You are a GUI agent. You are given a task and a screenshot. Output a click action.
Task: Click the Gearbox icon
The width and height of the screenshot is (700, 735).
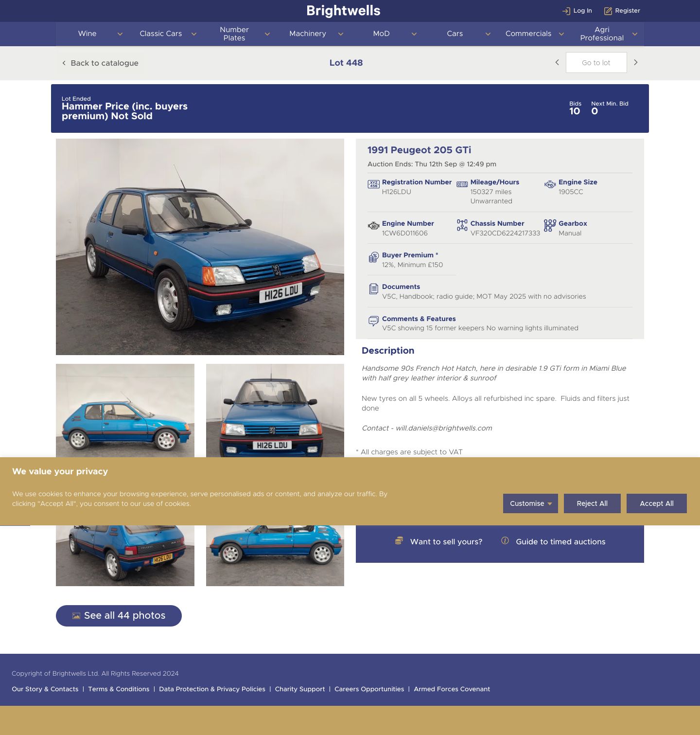550,225
